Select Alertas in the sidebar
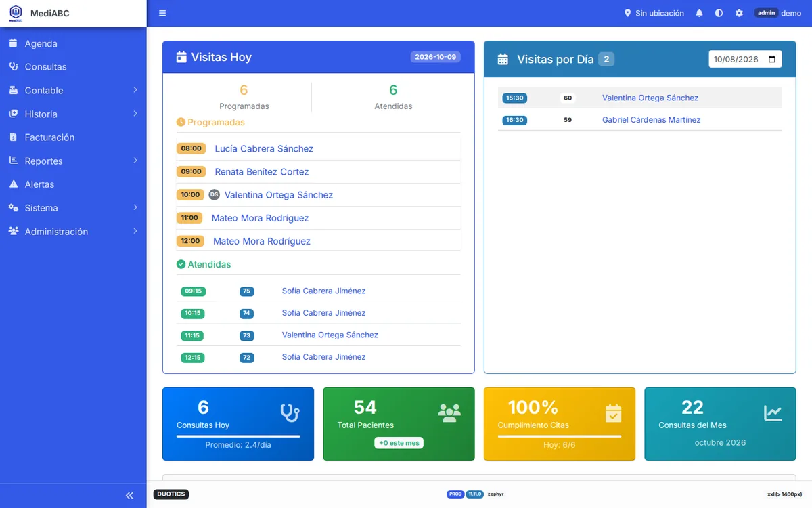Viewport: 812px width, 508px height. [x=73, y=184]
